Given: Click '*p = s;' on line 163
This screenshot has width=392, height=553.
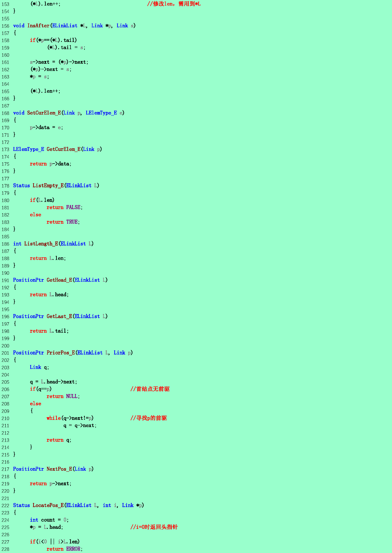Looking at the screenshot, I should click(39, 77).
